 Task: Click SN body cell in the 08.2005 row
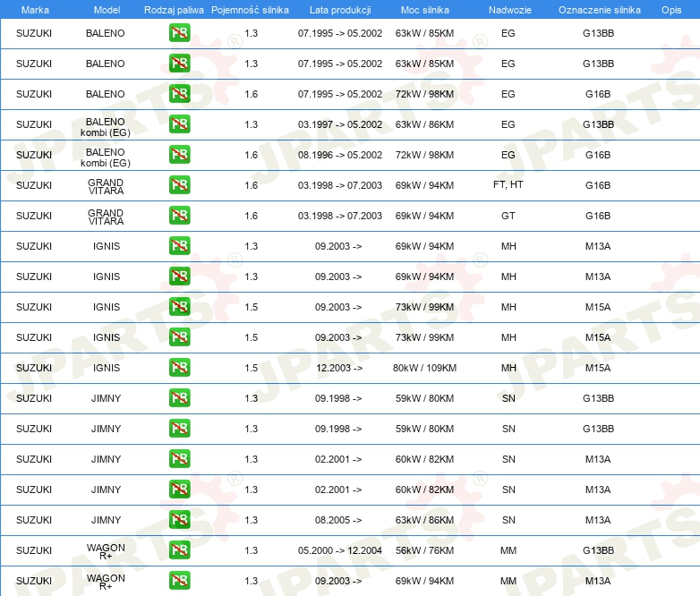pos(508,520)
